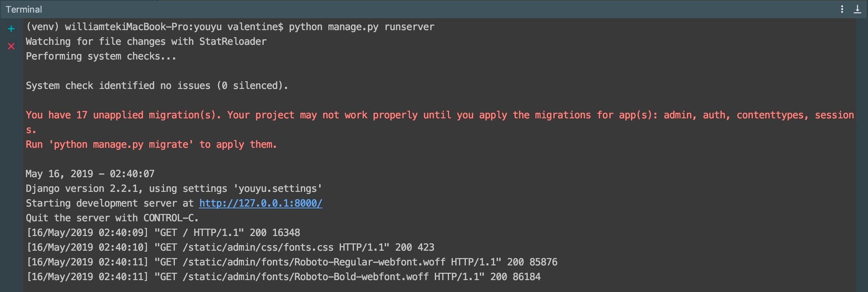Screen dimensions: 868x292
Task: Click the 'python manage.py runserver' command text
Action: coord(361,27)
